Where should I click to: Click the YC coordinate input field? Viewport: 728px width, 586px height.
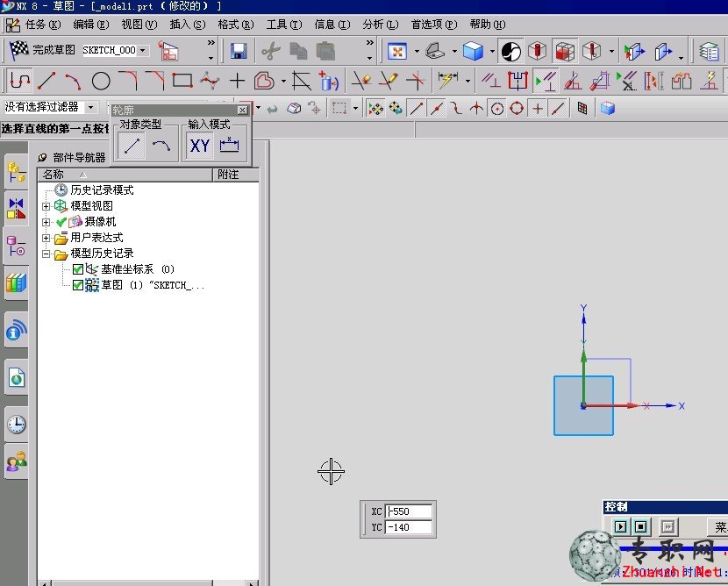point(409,527)
